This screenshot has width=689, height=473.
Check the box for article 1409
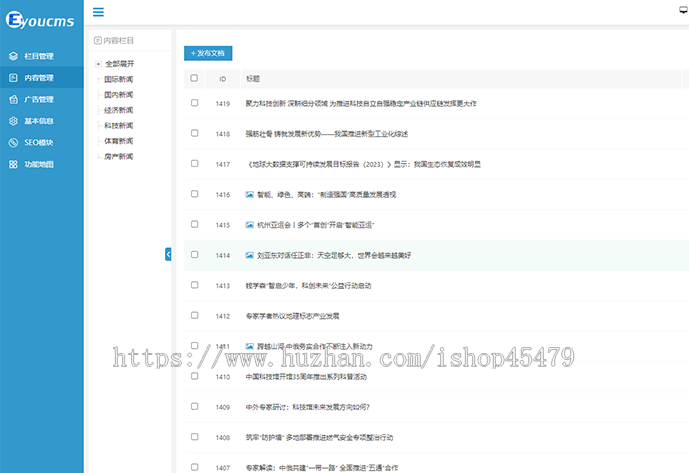pyautogui.click(x=195, y=406)
